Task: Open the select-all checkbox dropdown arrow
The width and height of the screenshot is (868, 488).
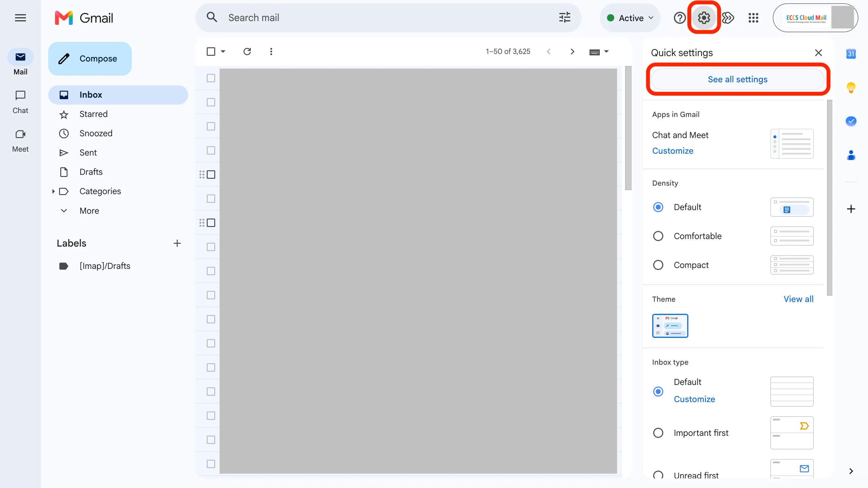Action: tap(223, 51)
